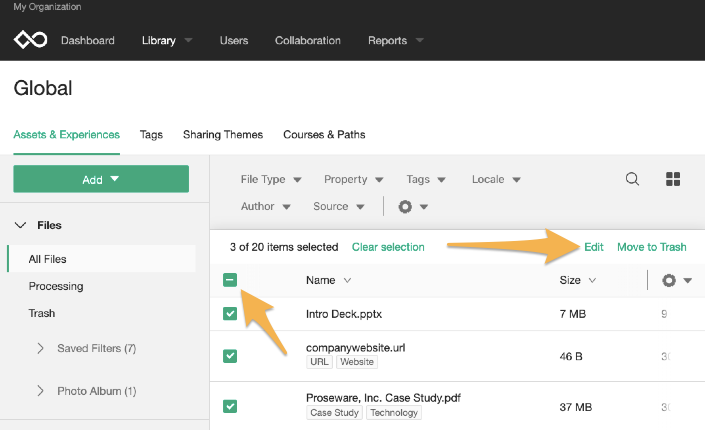Click the Edit link
Viewport: 705px width, 430px height.
[x=593, y=247]
